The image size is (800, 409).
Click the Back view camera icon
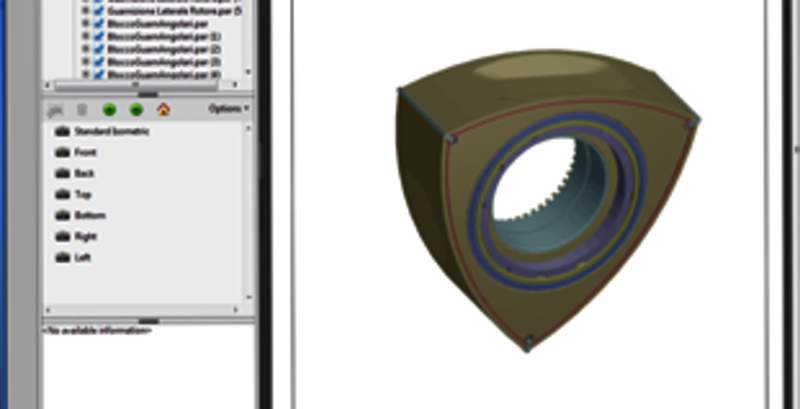(x=62, y=173)
